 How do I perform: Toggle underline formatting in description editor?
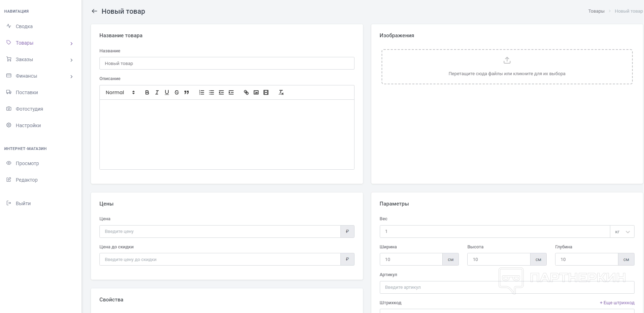pos(167,92)
